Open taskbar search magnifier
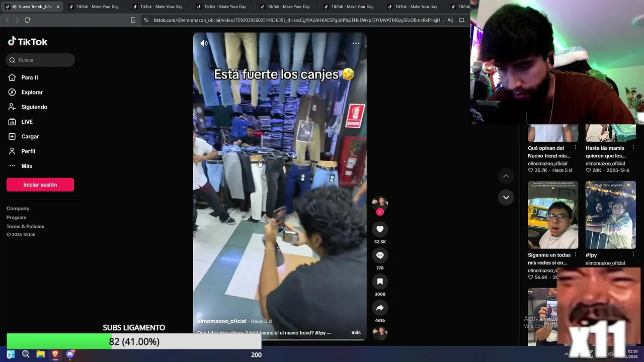 coord(26,354)
